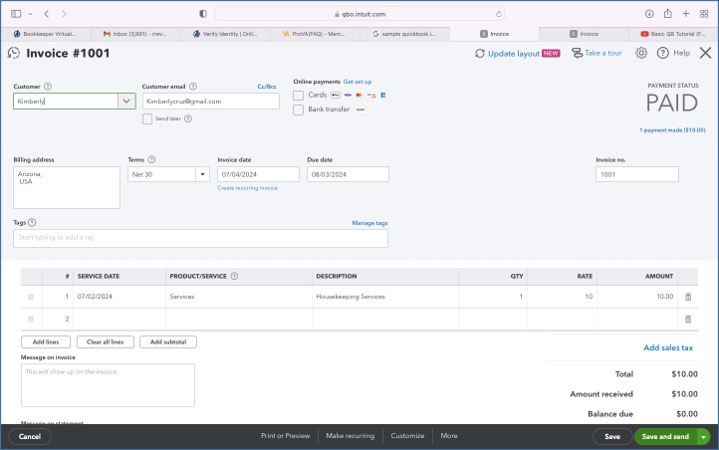This screenshot has width=719, height=450.
Task: Click the Customer email field
Action: pos(211,101)
